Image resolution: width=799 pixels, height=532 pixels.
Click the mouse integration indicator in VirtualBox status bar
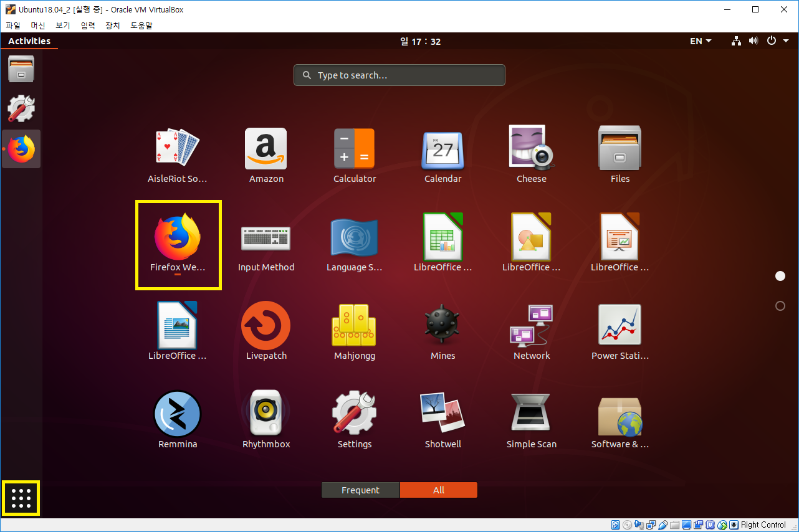click(x=722, y=525)
